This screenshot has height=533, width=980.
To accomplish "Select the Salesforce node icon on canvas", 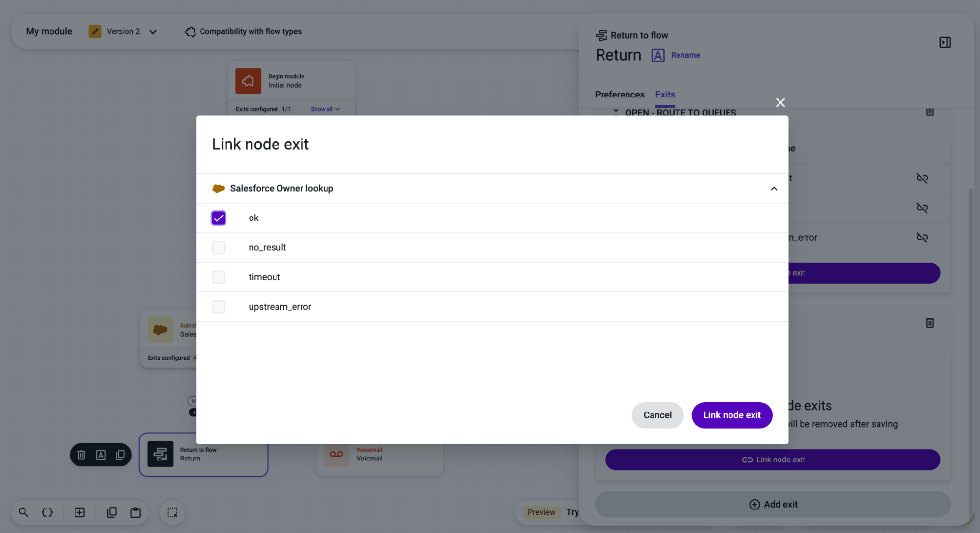I will tap(160, 330).
